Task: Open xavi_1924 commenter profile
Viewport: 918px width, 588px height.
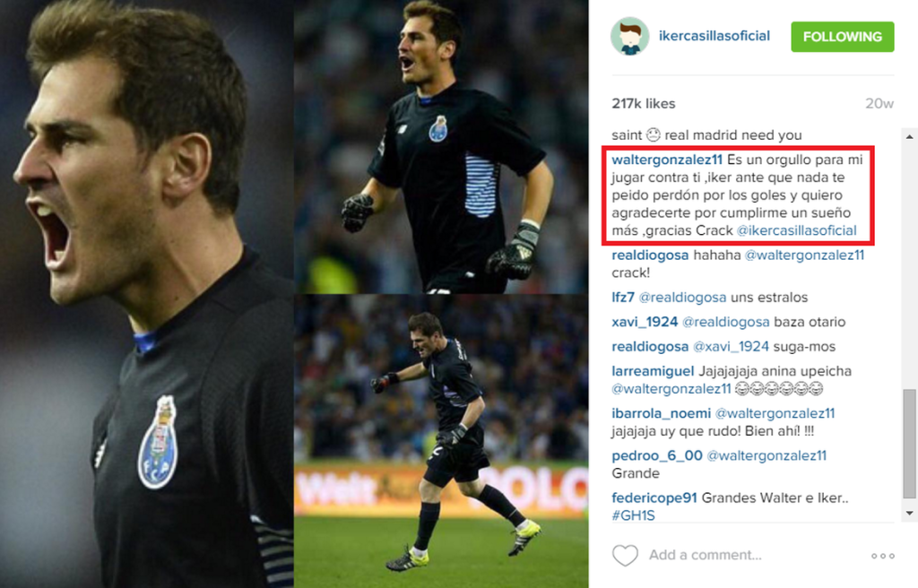Action: pyautogui.click(x=645, y=322)
